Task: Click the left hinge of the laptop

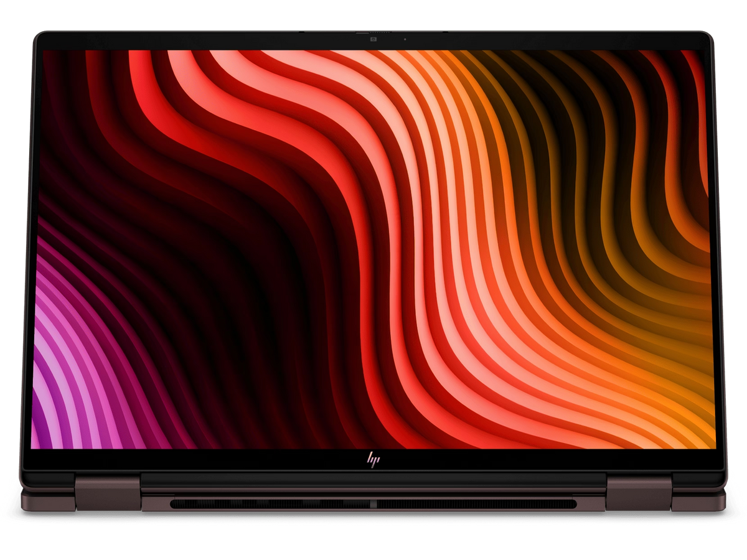Action: point(108,492)
